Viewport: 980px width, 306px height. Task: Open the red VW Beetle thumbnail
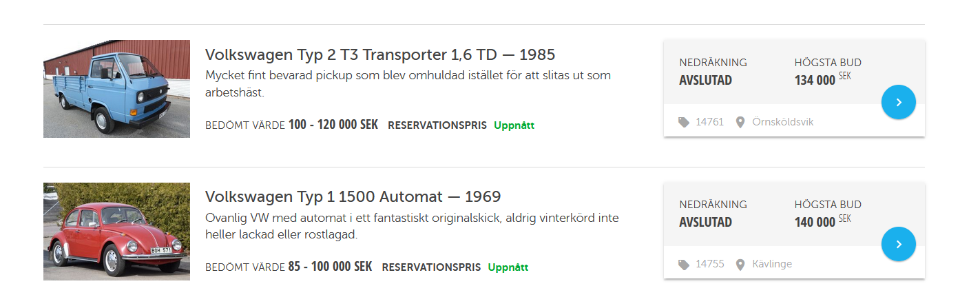click(116, 231)
